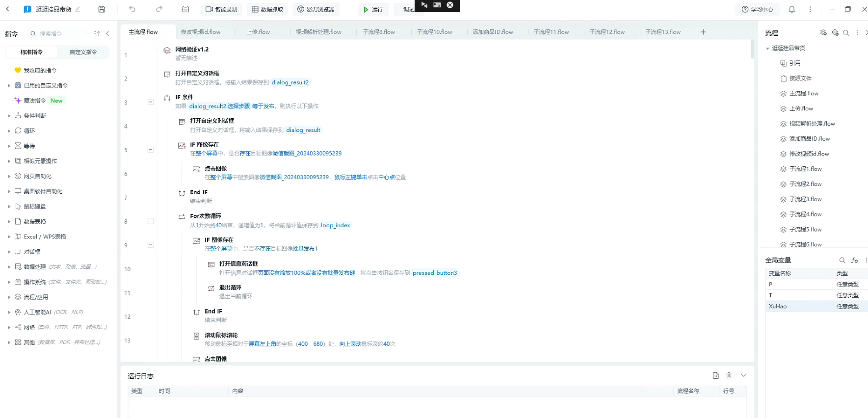
Task: Open the notification bell
Action: pyautogui.click(x=791, y=9)
